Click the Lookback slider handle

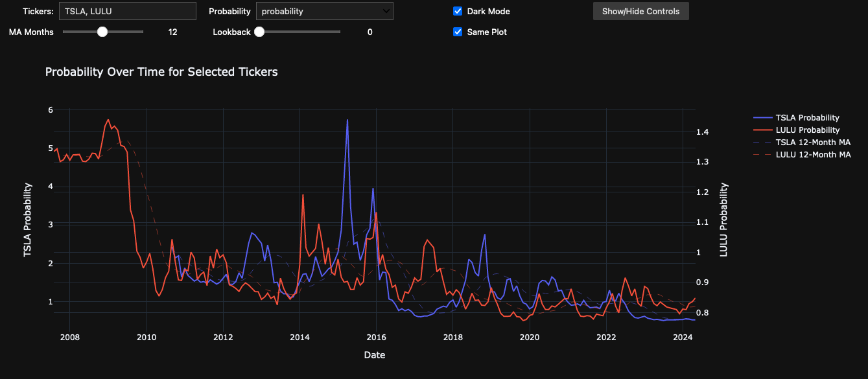click(259, 32)
